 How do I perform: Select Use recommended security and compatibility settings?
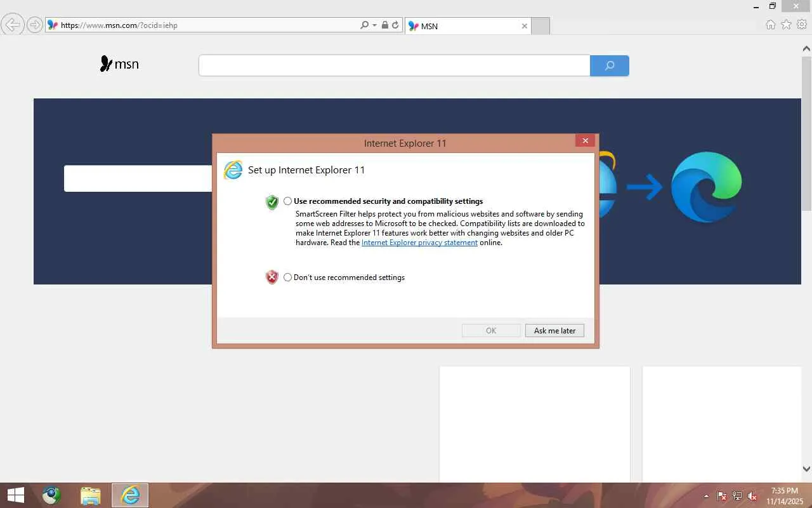(x=288, y=201)
